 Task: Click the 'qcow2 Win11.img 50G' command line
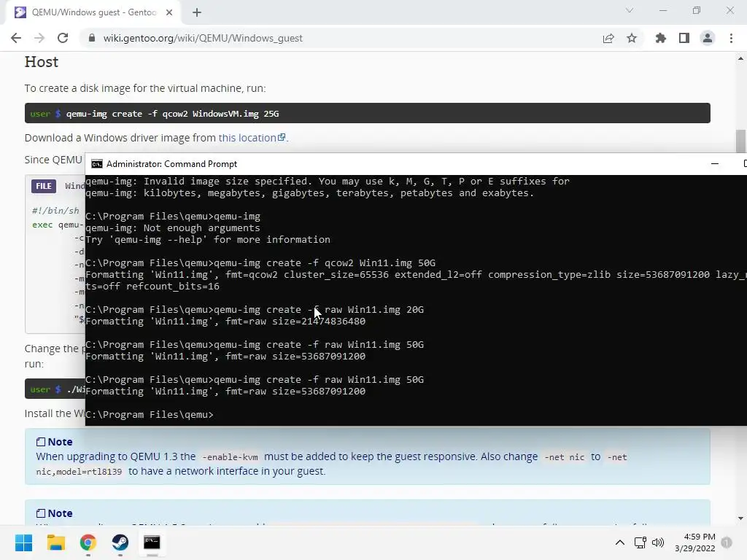[260, 262]
